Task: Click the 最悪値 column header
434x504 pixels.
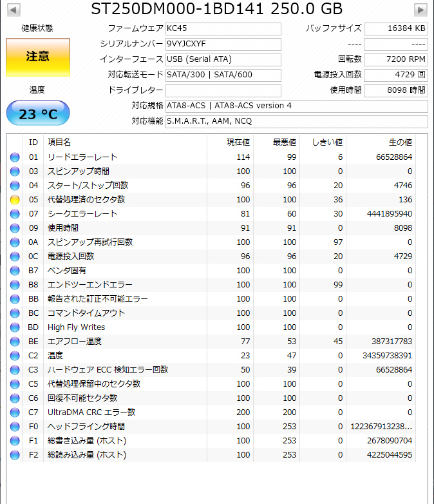Action: [276, 142]
